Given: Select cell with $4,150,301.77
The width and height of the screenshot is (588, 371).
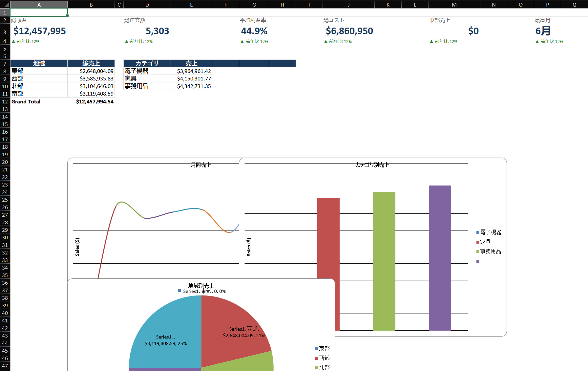Looking at the screenshot, I should 191,78.
